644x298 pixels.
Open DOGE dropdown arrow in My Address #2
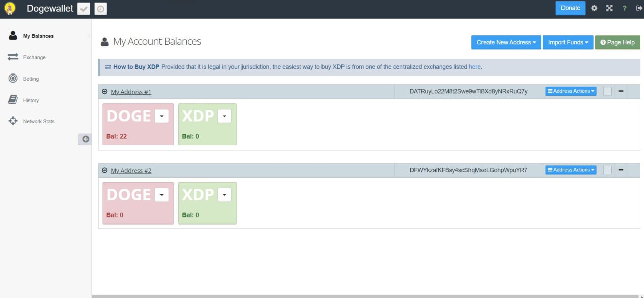coord(162,195)
